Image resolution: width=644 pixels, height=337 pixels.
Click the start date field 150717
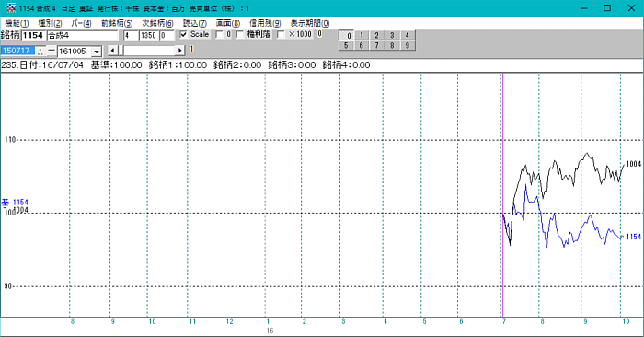pyautogui.click(x=17, y=51)
